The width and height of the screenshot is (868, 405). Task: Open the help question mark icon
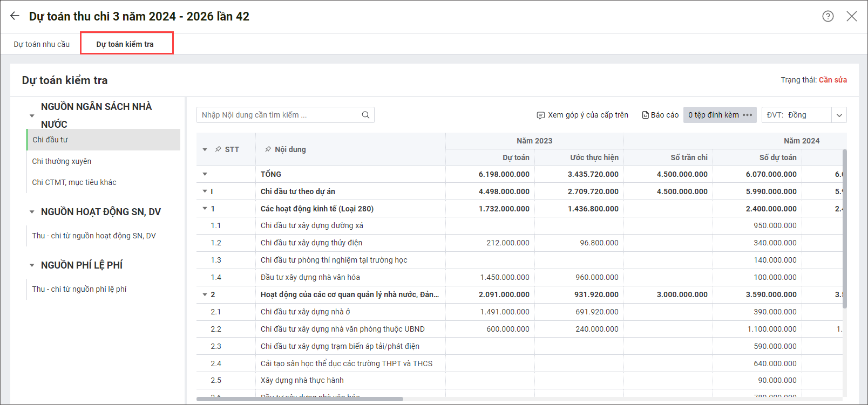tap(828, 16)
